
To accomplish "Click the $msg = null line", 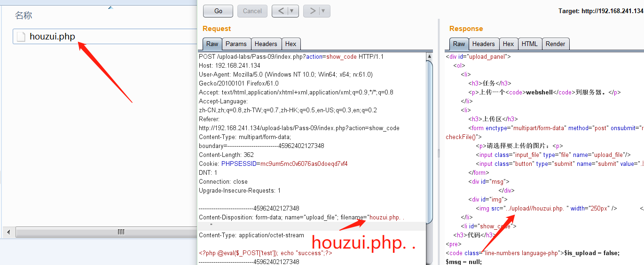I will (463, 262).
